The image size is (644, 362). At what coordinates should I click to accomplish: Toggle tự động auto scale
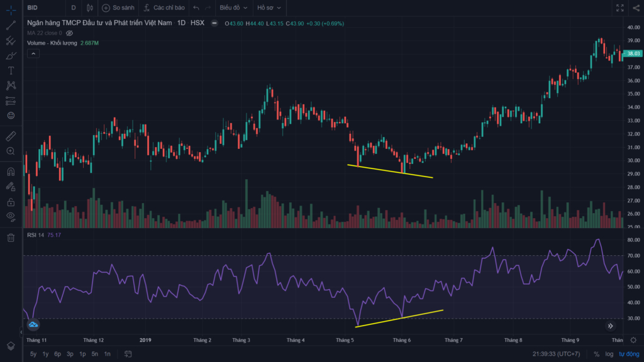pos(629,354)
